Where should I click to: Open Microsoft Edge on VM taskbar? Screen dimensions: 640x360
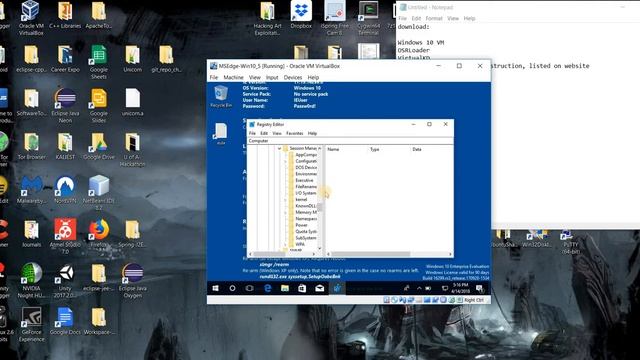tap(267, 288)
